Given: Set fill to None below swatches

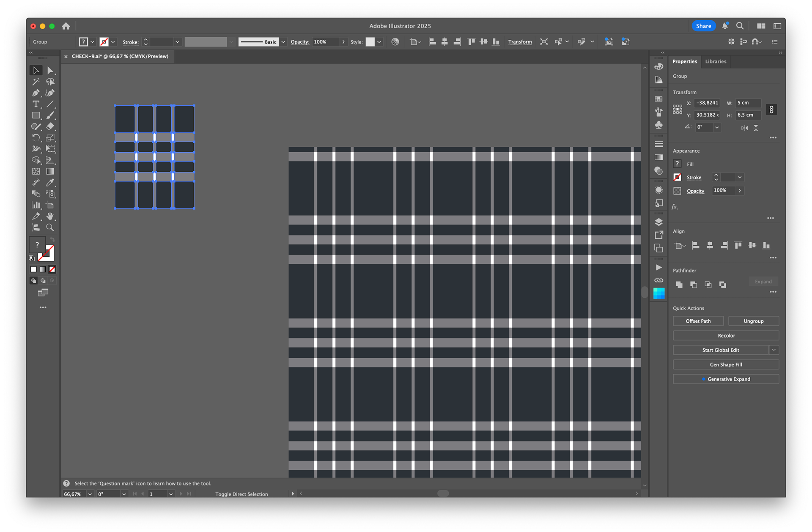Looking at the screenshot, I should [x=52, y=269].
